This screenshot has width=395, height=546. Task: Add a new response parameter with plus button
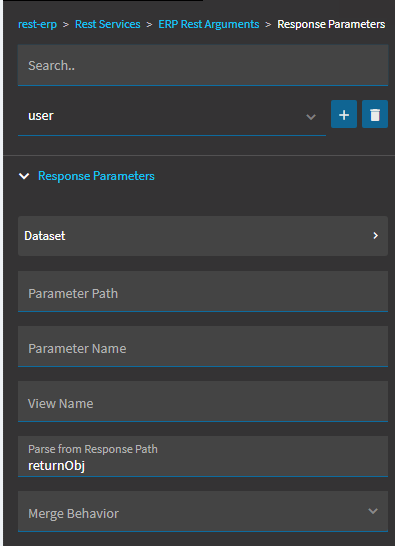(x=344, y=114)
